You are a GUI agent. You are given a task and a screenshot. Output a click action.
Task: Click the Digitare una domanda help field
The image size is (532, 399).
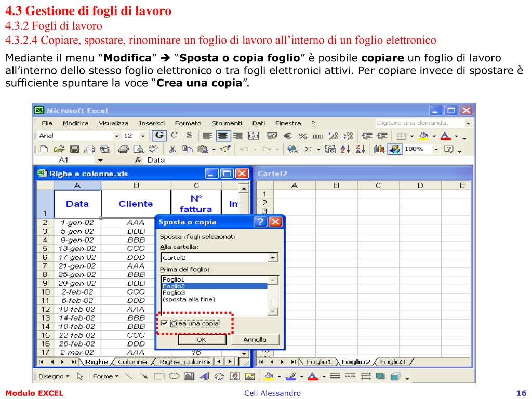pos(420,123)
